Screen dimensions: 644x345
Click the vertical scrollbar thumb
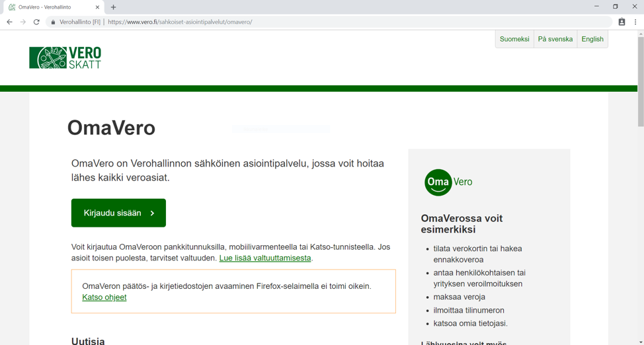tap(640, 79)
